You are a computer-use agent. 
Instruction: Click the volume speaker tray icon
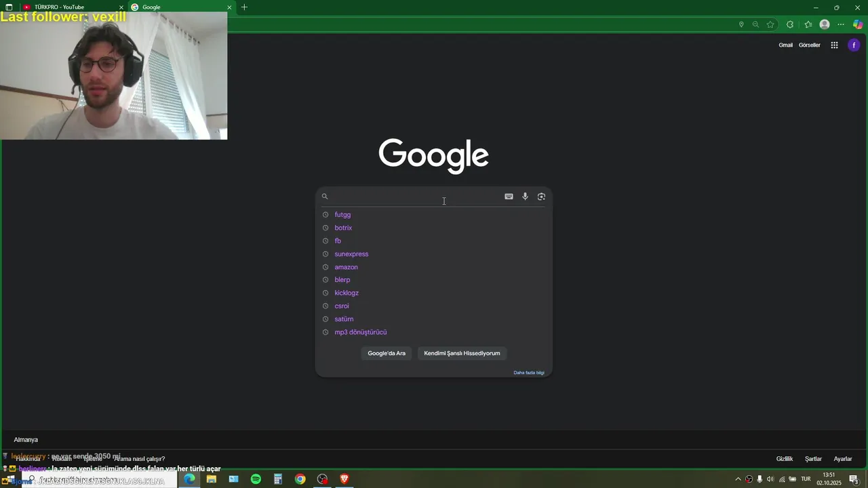click(770, 479)
